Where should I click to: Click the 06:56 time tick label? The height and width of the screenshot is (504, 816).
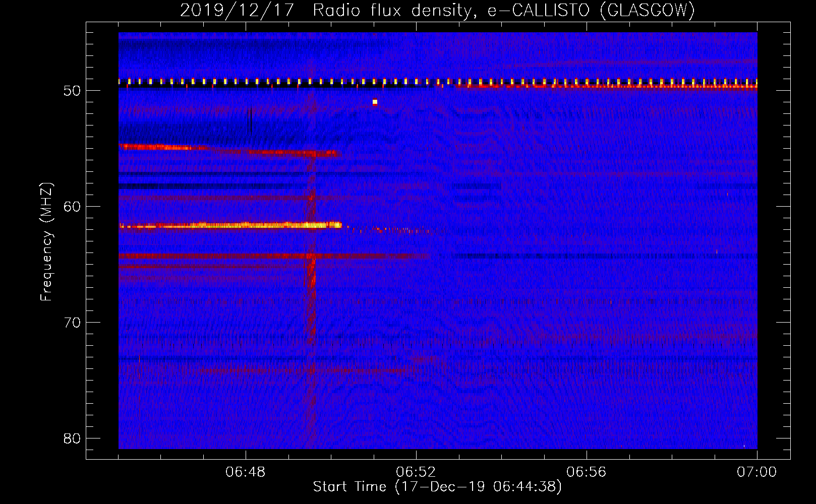(587, 472)
